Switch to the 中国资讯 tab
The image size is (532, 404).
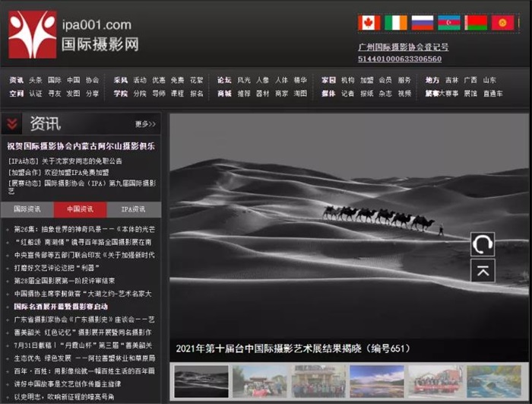pyautogui.click(x=80, y=209)
